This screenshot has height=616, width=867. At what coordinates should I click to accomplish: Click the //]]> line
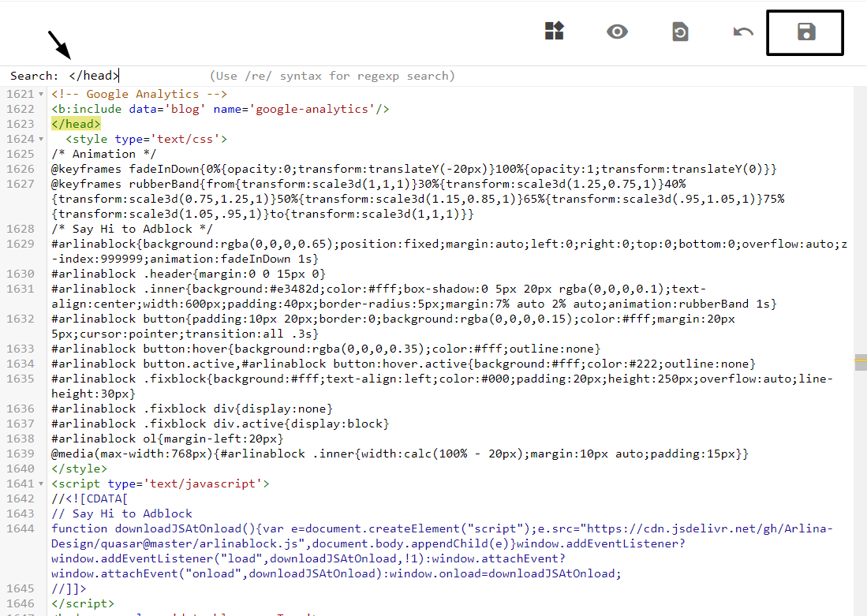[69, 588]
